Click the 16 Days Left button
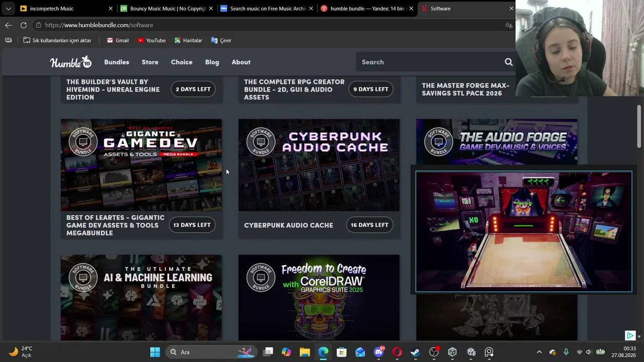The image size is (644, 362). click(369, 225)
